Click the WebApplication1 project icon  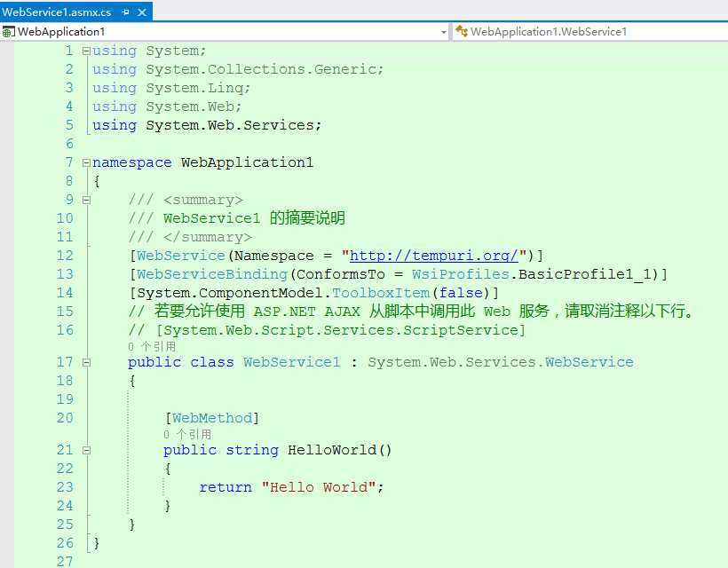click(8, 32)
